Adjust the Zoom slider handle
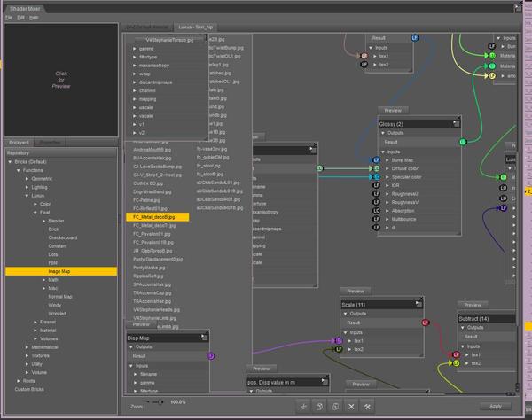 point(161,402)
